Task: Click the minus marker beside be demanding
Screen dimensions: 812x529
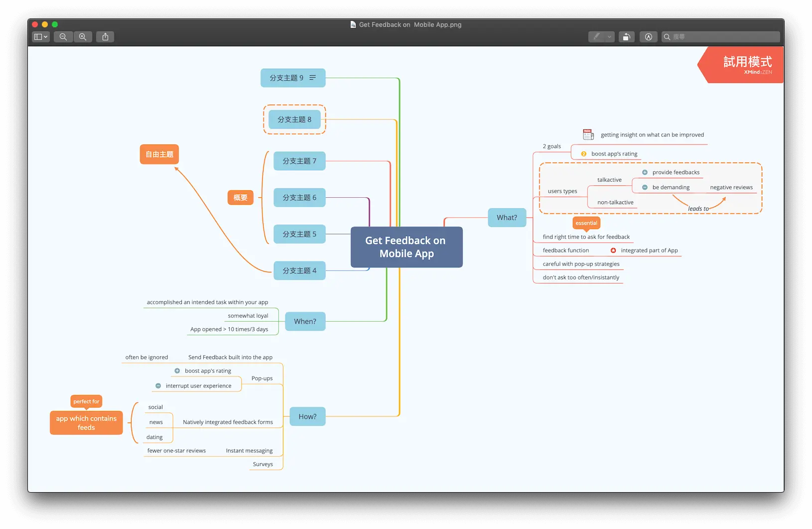Action: tap(645, 187)
